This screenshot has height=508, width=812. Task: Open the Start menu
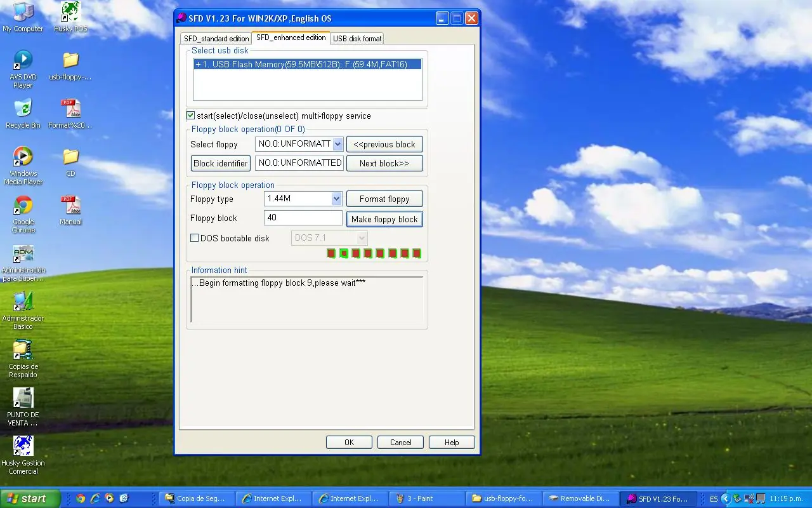pyautogui.click(x=30, y=498)
